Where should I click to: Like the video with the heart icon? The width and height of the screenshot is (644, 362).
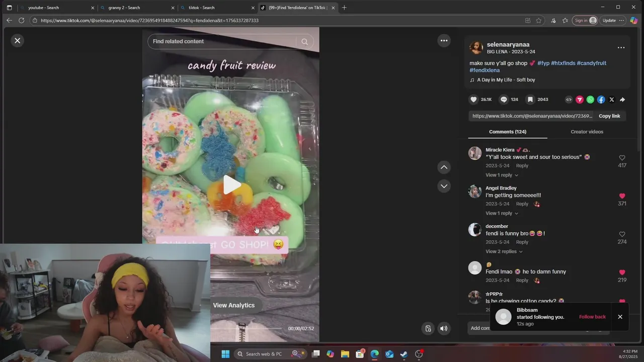click(473, 100)
